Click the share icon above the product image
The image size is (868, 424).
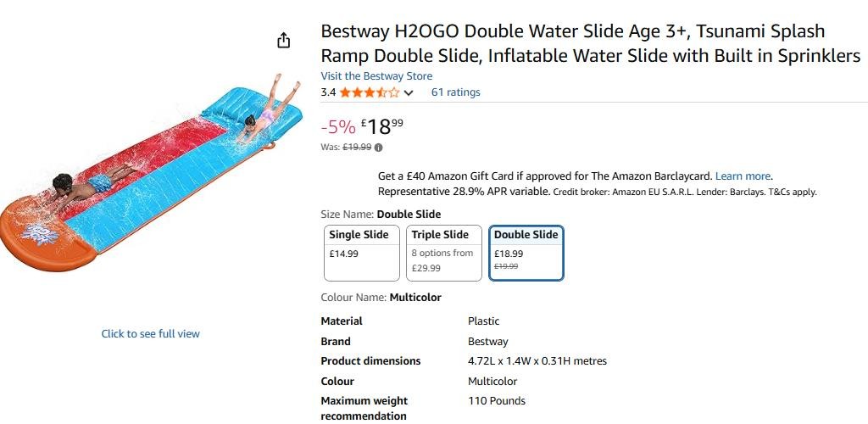(x=284, y=41)
